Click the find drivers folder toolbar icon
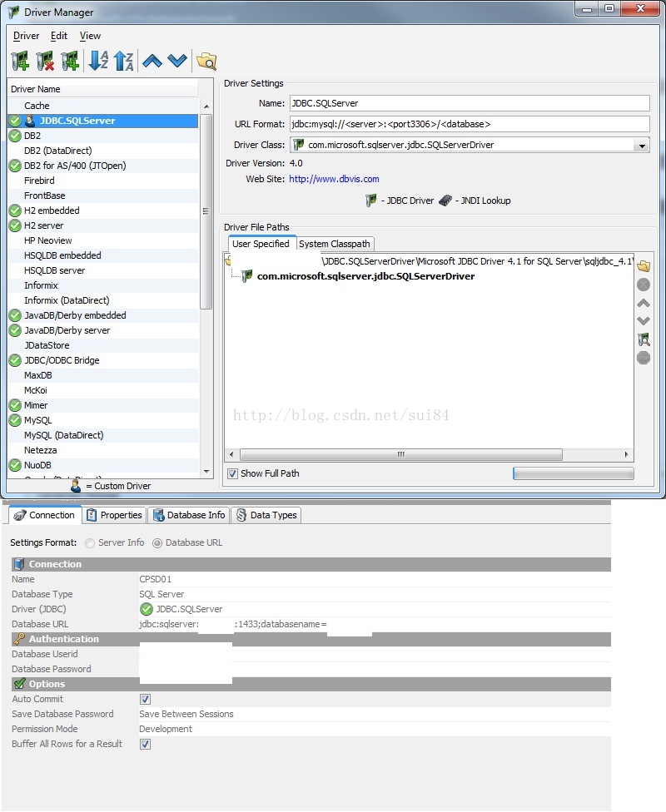 click(x=206, y=61)
